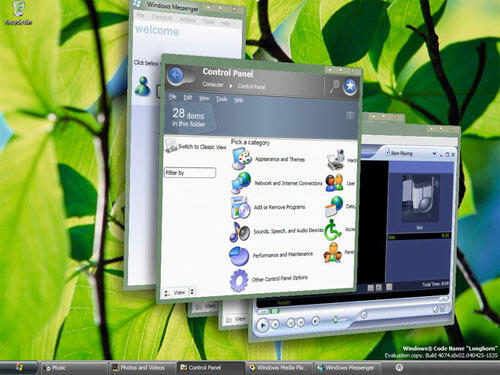
Task: Open Appearance and Themes category icon
Action: pyautogui.click(x=242, y=158)
